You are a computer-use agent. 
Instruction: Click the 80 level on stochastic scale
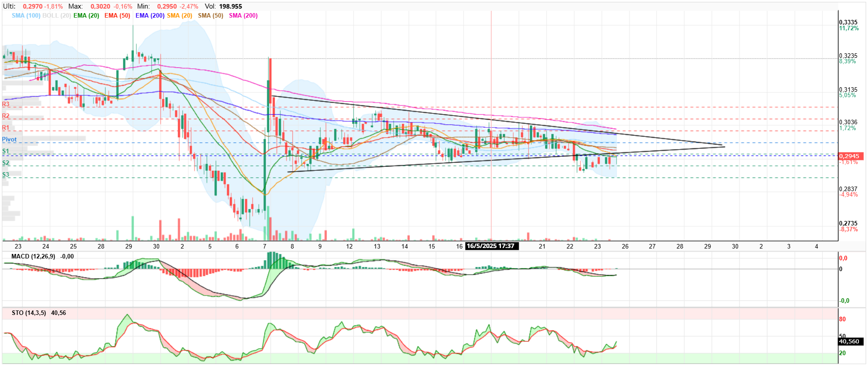[x=842, y=319]
